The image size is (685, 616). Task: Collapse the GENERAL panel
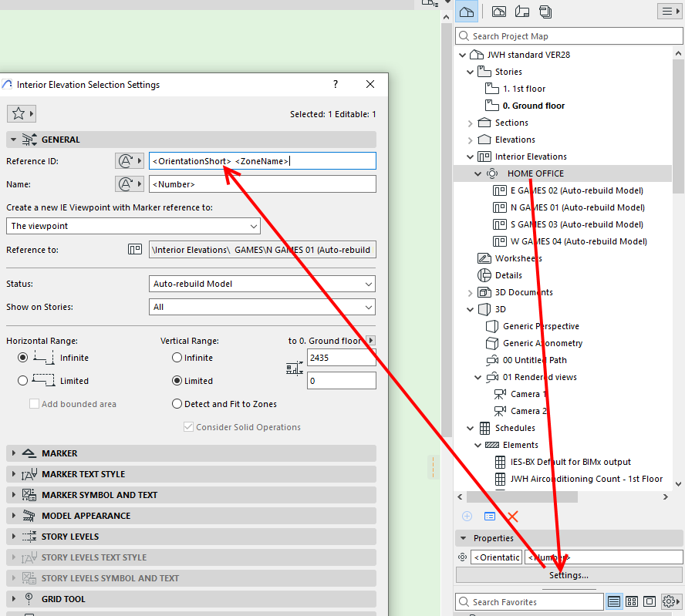click(14, 140)
